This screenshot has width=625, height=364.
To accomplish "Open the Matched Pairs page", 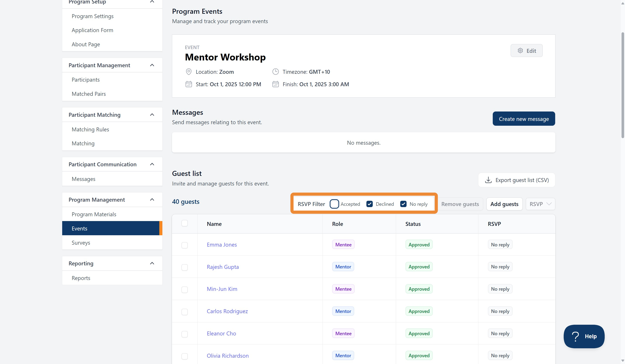I will click(89, 94).
